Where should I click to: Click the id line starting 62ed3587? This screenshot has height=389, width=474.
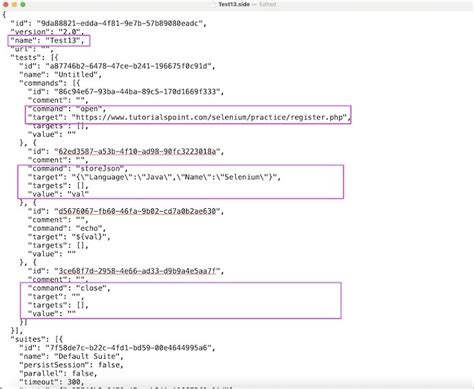[x=126, y=151]
